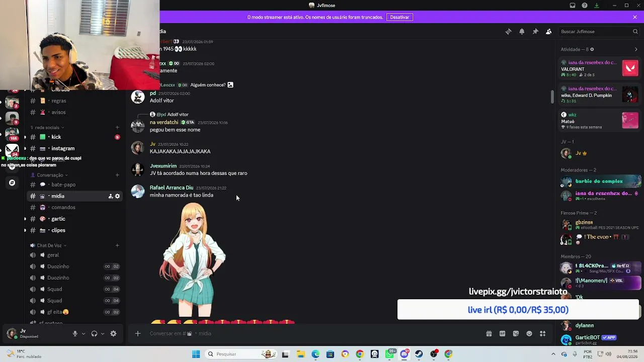
Task: Show pinned messages with the pin icon
Action: 535,31
